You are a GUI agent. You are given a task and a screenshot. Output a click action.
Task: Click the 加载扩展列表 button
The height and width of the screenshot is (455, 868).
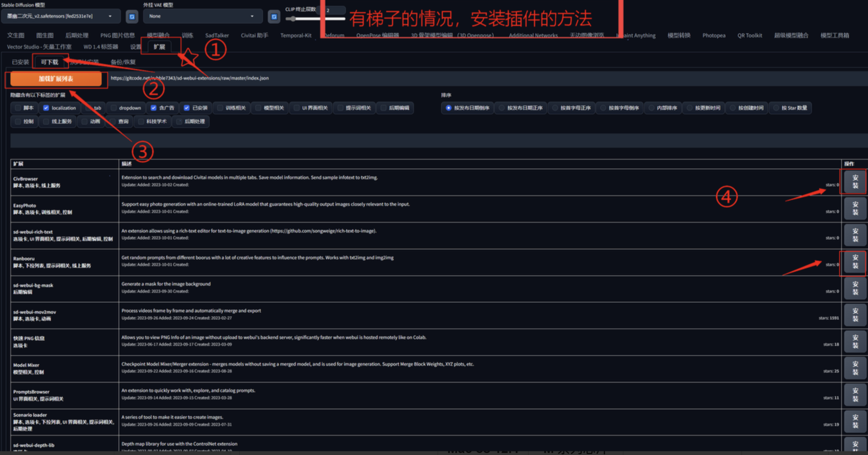pyautogui.click(x=56, y=79)
